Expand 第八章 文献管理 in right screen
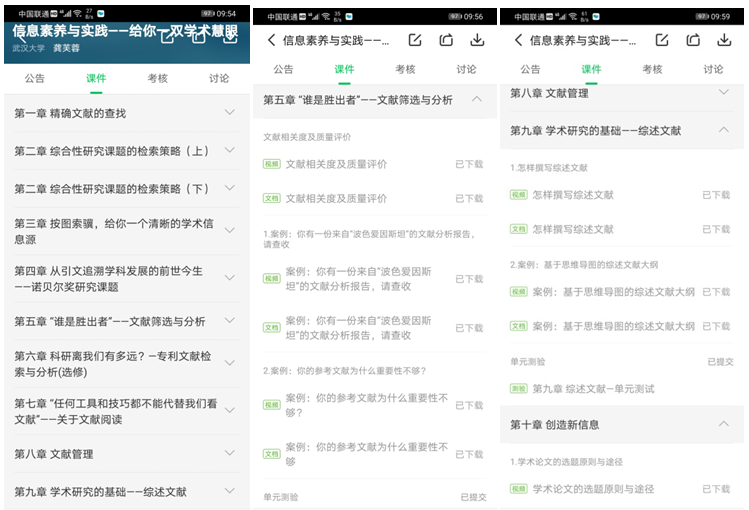 724,92
